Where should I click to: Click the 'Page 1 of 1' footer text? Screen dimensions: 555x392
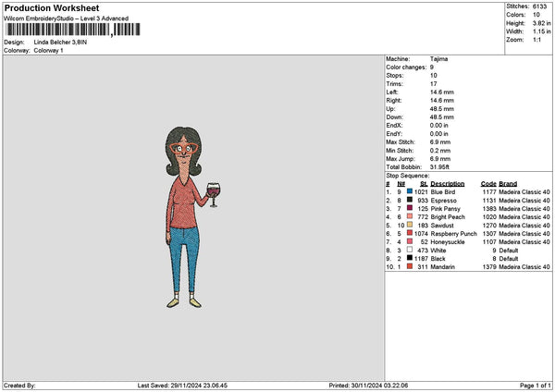[x=536, y=386]
